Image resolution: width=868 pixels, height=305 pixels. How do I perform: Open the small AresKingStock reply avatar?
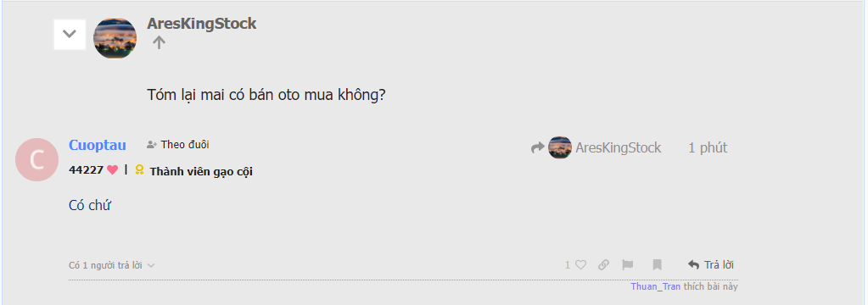point(560,147)
